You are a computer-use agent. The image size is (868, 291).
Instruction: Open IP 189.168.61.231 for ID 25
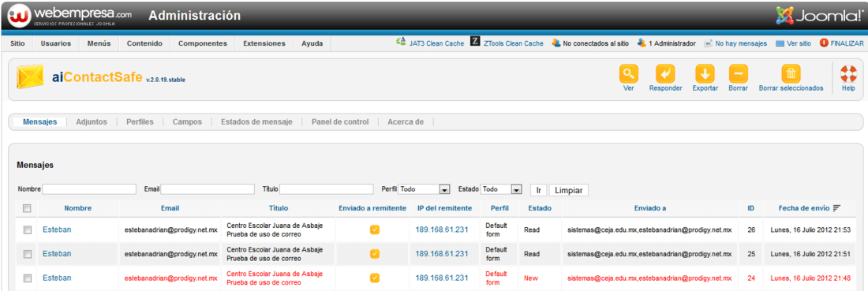pos(442,253)
